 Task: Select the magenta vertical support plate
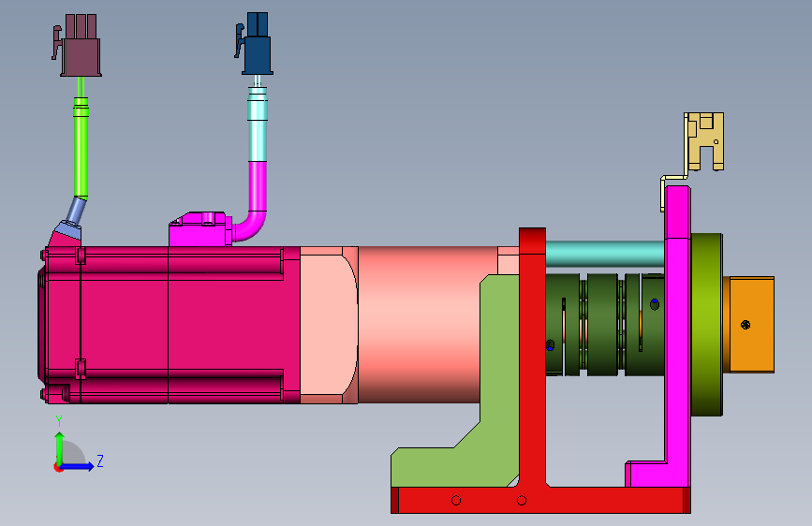[677, 337]
